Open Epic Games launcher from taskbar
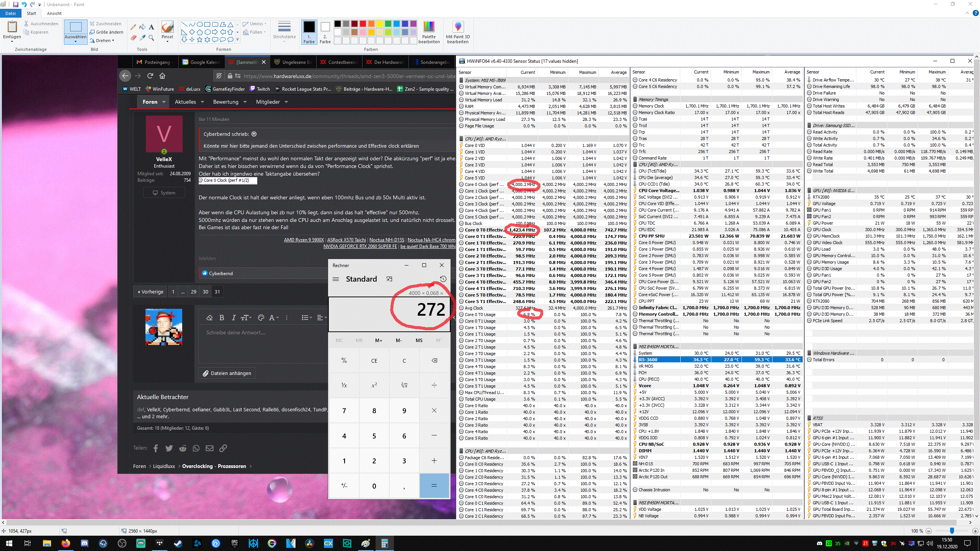 pos(234,543)
